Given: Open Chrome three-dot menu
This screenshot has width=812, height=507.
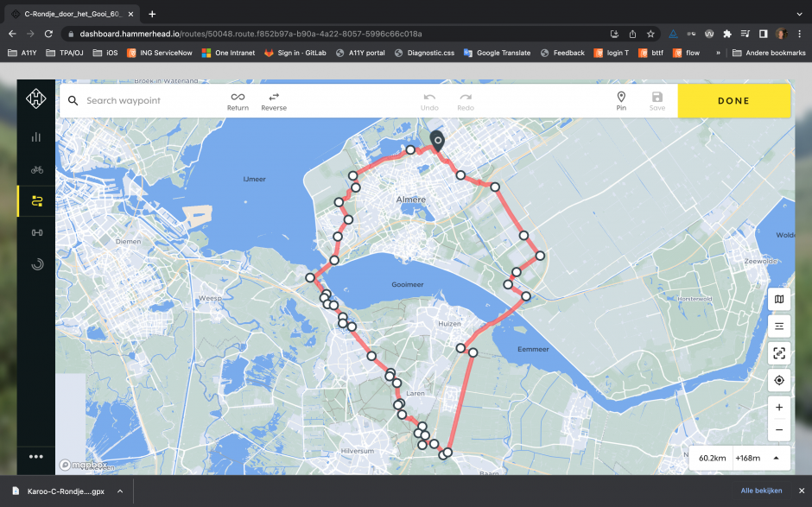Looking at the screenshot, I should tap(800, 34).
